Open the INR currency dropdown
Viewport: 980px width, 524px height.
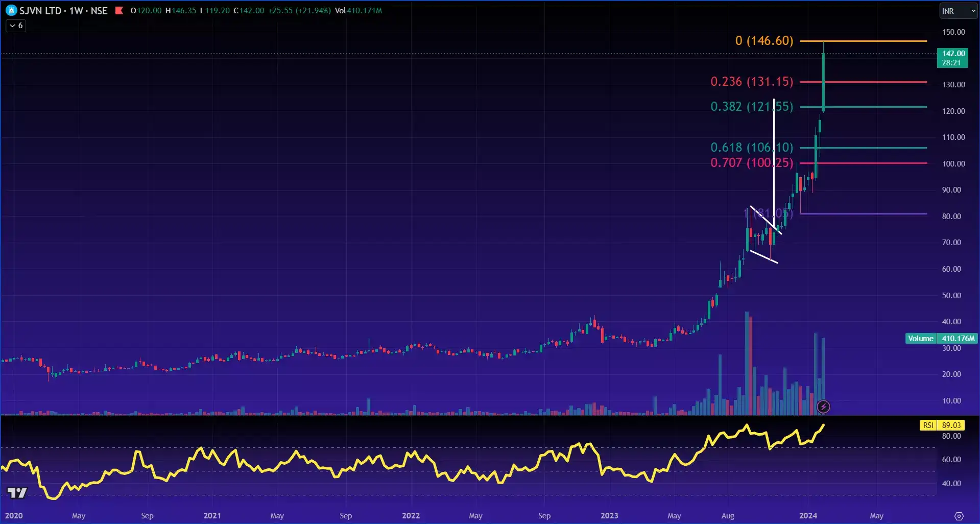coord(958,10)
